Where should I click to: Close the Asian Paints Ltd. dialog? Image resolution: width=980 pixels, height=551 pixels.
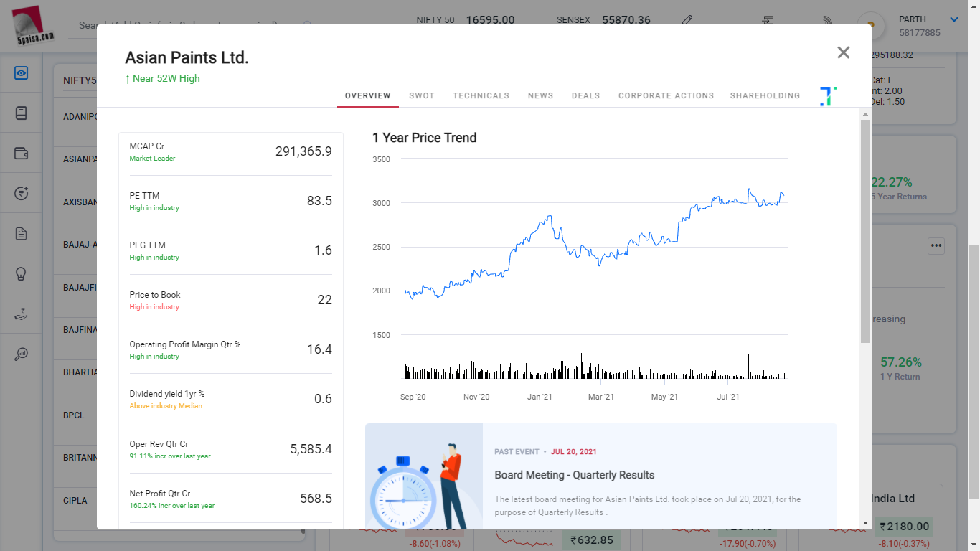tap(843, 52)
